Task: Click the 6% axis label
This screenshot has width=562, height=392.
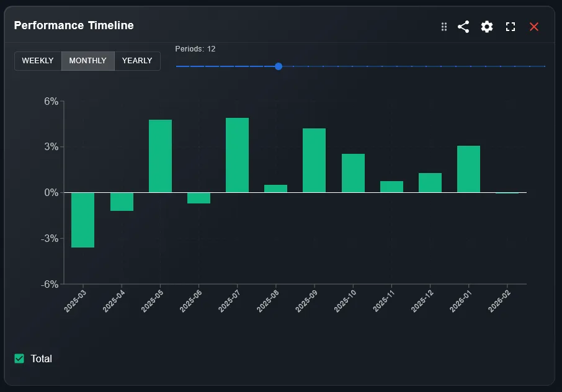Action: (52, 101)
